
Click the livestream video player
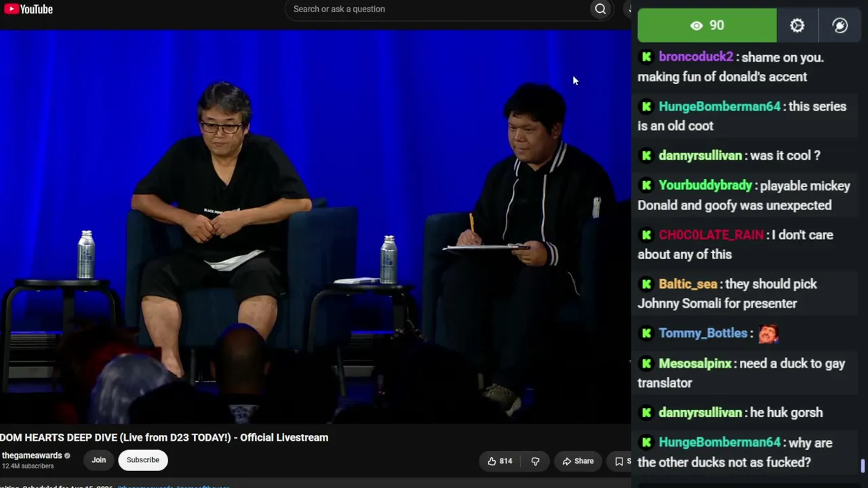315,227
